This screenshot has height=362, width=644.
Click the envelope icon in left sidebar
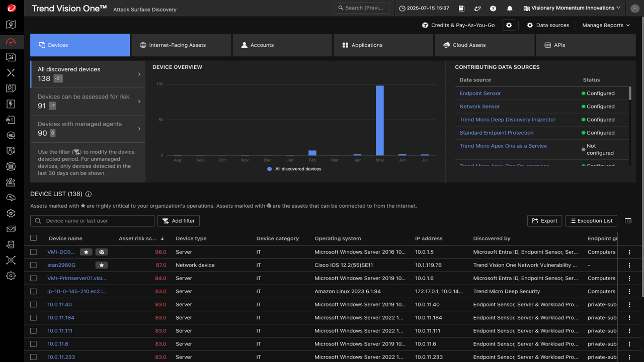(x=11, y=229)
